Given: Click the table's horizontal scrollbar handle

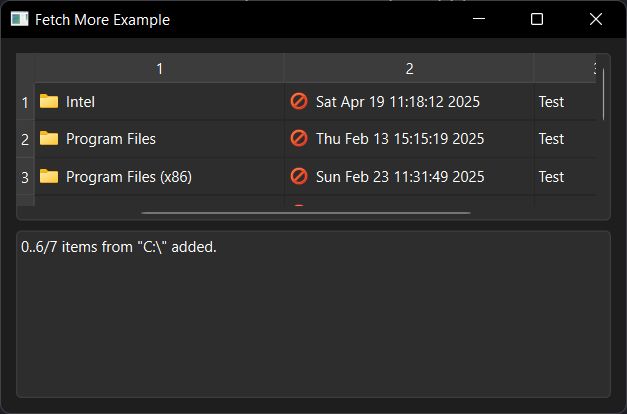Looking at the screenshot, I should pyautogui.click(x=306, y=213).
